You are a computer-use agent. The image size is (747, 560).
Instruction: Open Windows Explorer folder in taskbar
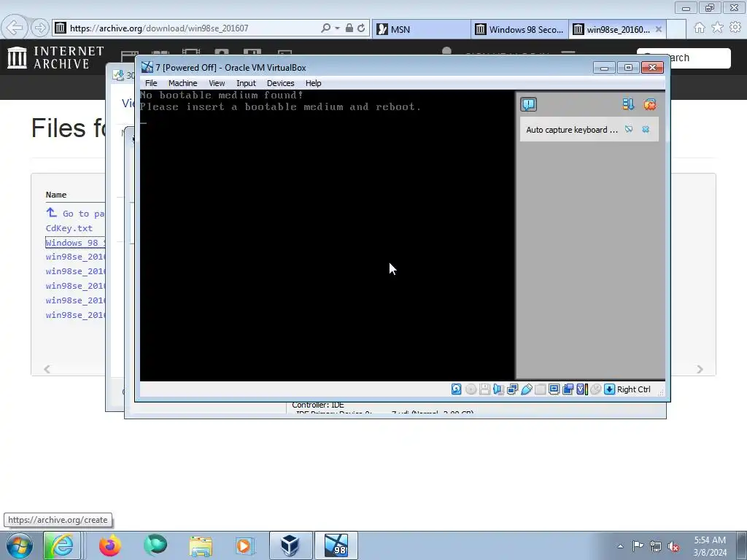click(x=201, y=545)
